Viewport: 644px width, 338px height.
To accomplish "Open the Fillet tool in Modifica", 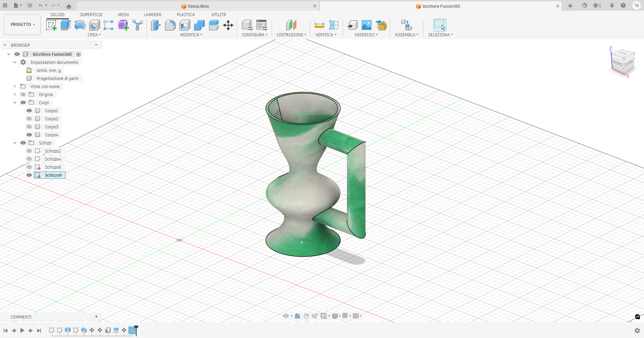I will click(x=170, y=25).
